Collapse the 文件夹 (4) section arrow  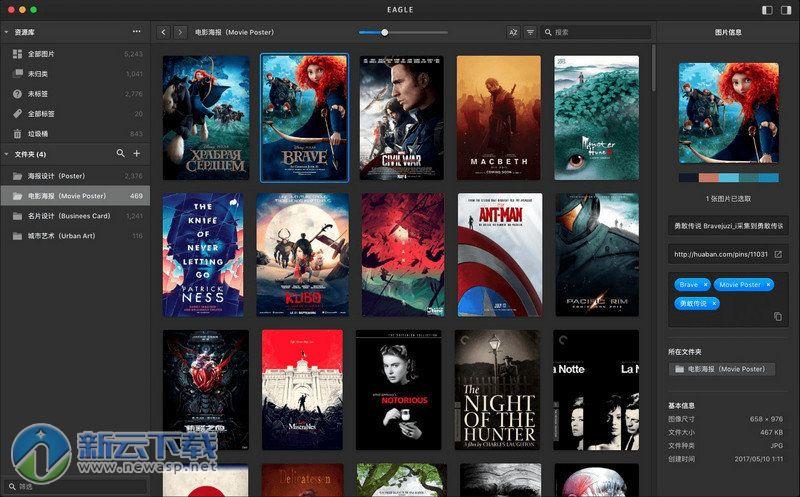pyautogui.click(x=6, y=154)
